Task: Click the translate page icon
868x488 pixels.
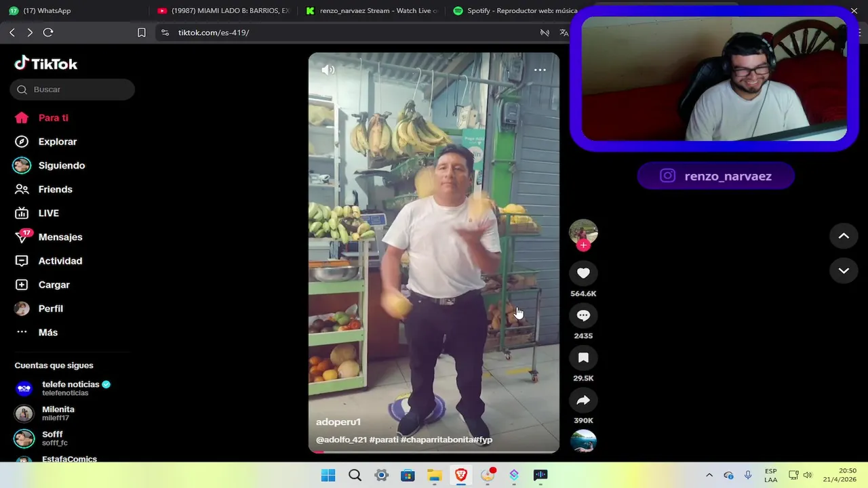Action: 564,33
